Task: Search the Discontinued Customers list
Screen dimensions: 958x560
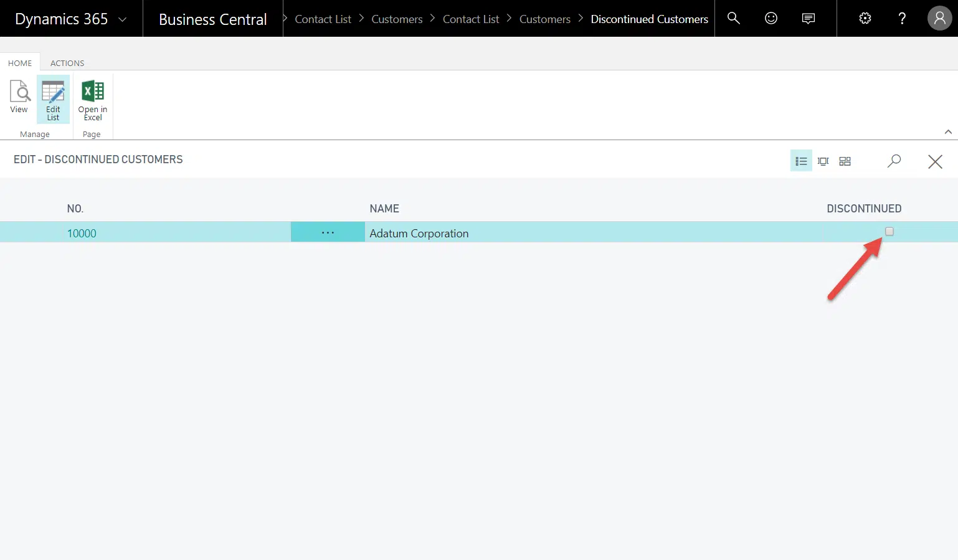Action: pos(894,161)
